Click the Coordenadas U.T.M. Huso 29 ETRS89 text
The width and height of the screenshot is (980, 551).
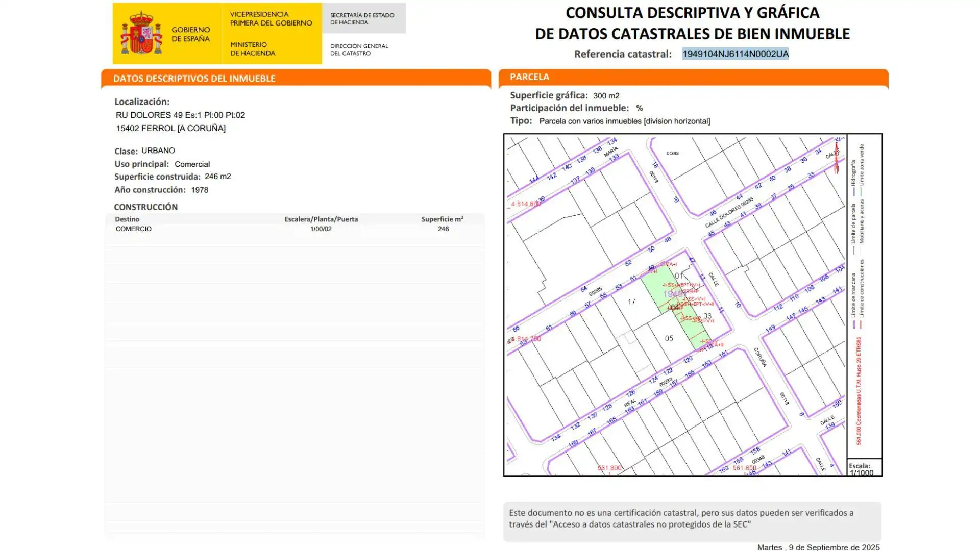click(859, 390)
